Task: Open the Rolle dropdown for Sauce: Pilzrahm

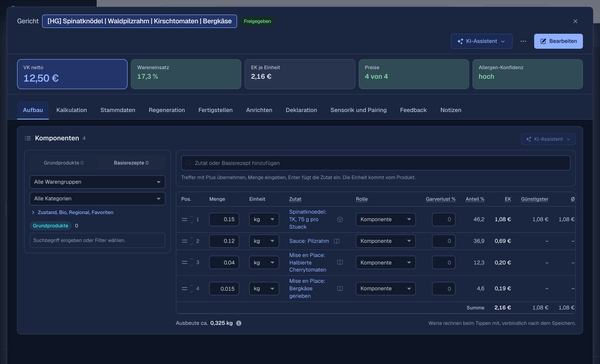Action: click(386, 241)
